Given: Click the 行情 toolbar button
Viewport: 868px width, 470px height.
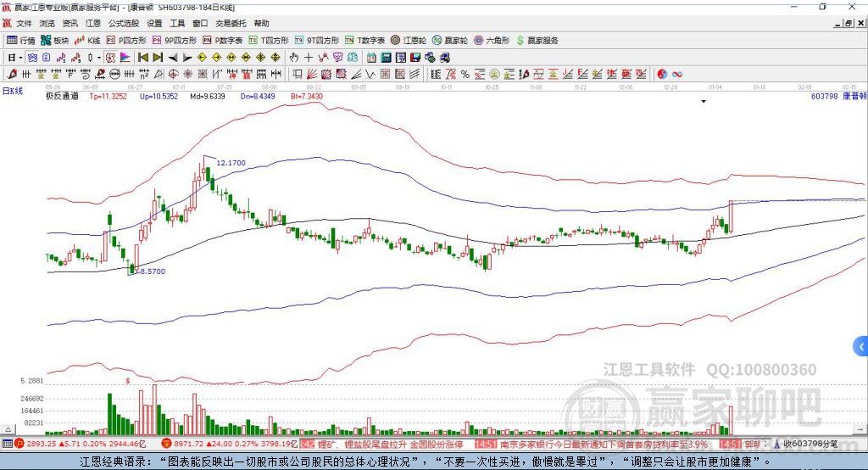Looking at the screenshot, I should 20,41.
